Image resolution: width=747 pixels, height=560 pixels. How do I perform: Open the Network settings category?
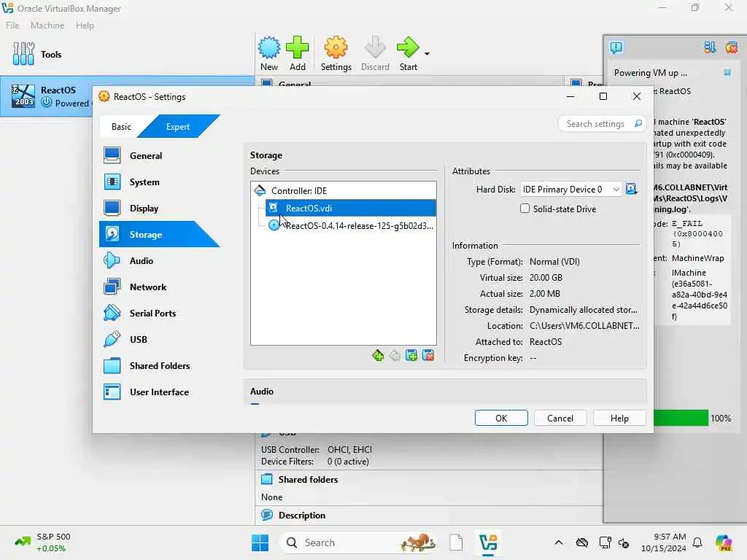(160, 287)
